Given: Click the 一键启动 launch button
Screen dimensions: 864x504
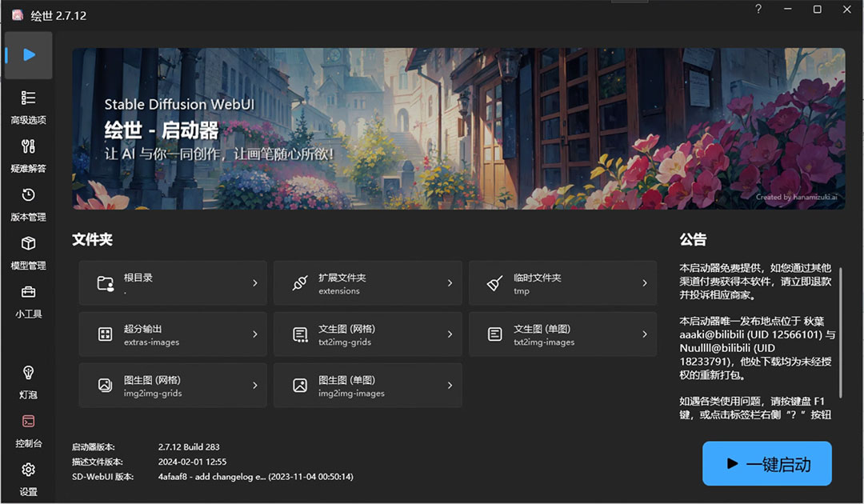Looking at the screenshot, I should [x=766, y=463].
